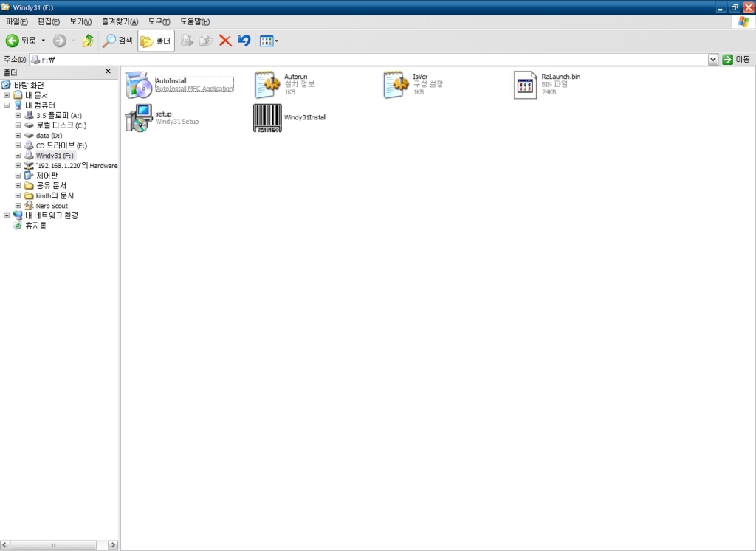This screenshot has width=756, height=551.
Task: Open the Back button history dropdown arrow
Action: tap(44, 41)
